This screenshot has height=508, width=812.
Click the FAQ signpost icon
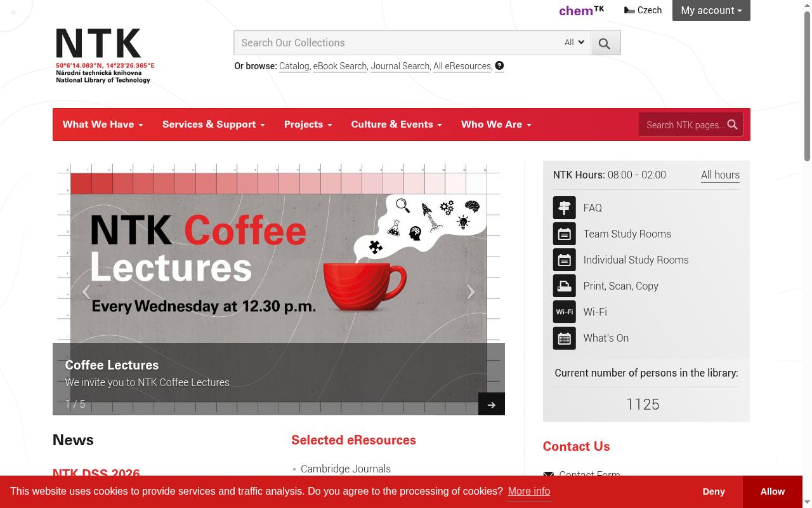click(x=564, y=208)
